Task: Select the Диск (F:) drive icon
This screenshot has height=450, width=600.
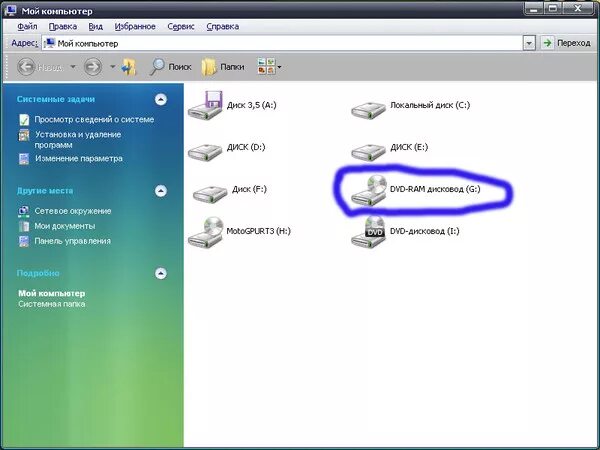Action: [x=210, y=194]
